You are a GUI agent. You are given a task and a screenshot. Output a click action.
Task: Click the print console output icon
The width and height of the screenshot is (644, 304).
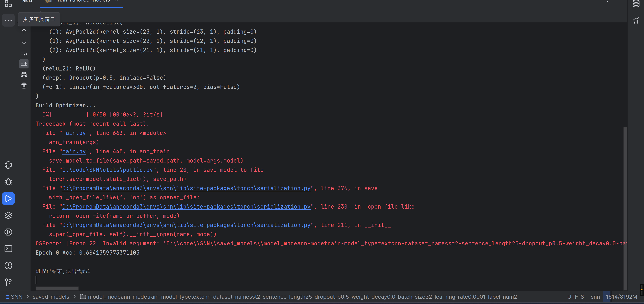tap(24, 75)
